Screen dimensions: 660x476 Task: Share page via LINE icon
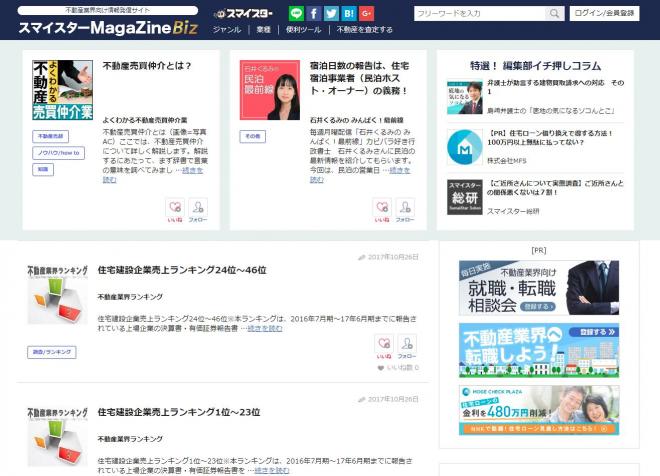296,13
